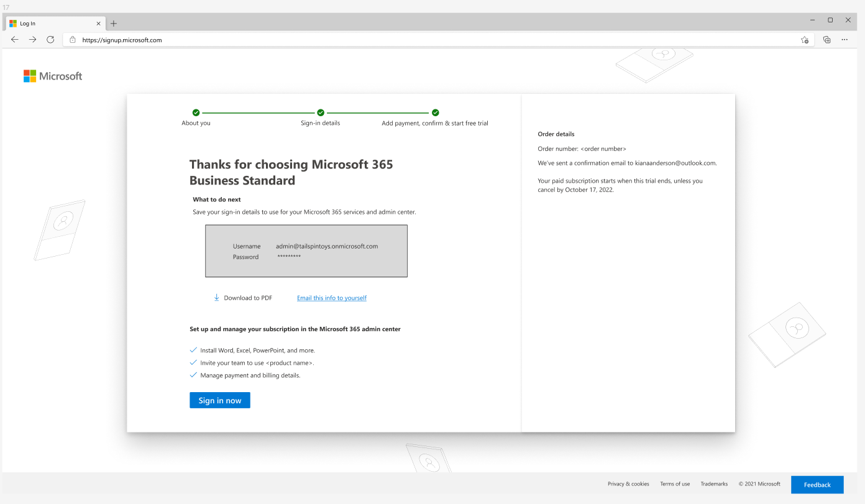The width and height of the screenshot is (865, 504).
Task: Add this page to favorites star icon
Action: 805,40
